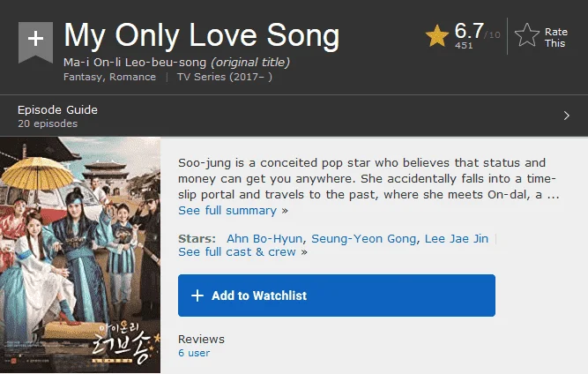Viewport: 588px width, 374px height.
Task: Click the My Only Love Song poster
Action: coord(80,255)
